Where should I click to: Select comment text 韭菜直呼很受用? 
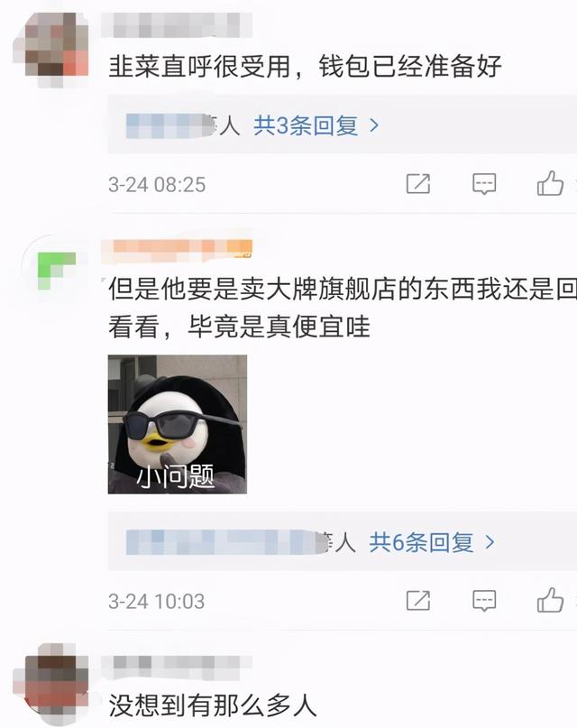click(199, 67)
